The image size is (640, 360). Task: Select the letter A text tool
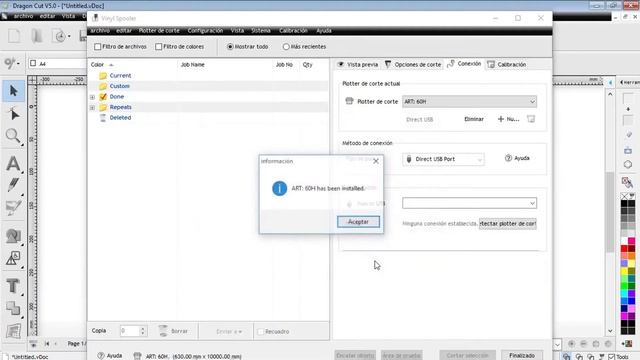point(13,163)
